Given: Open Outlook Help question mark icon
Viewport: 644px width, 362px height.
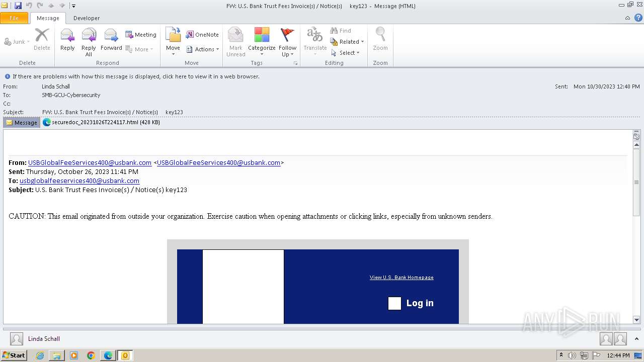Looking at the screenshot, I should 638,18.
